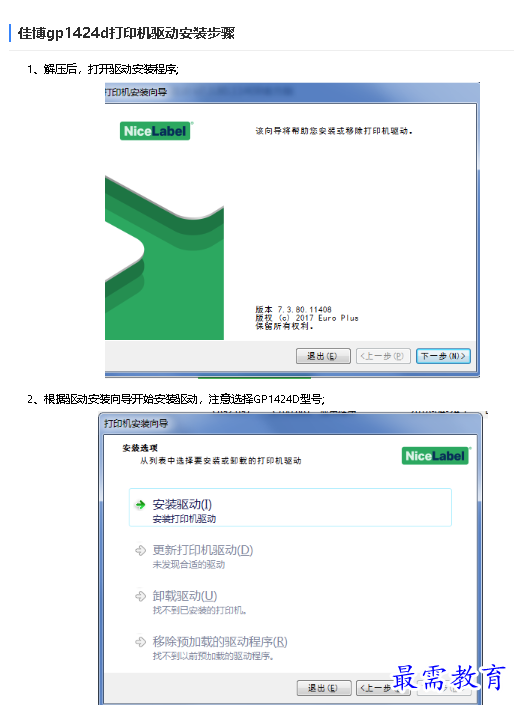Click 退出(E) button in second wizard

click(x=324, y=688)
